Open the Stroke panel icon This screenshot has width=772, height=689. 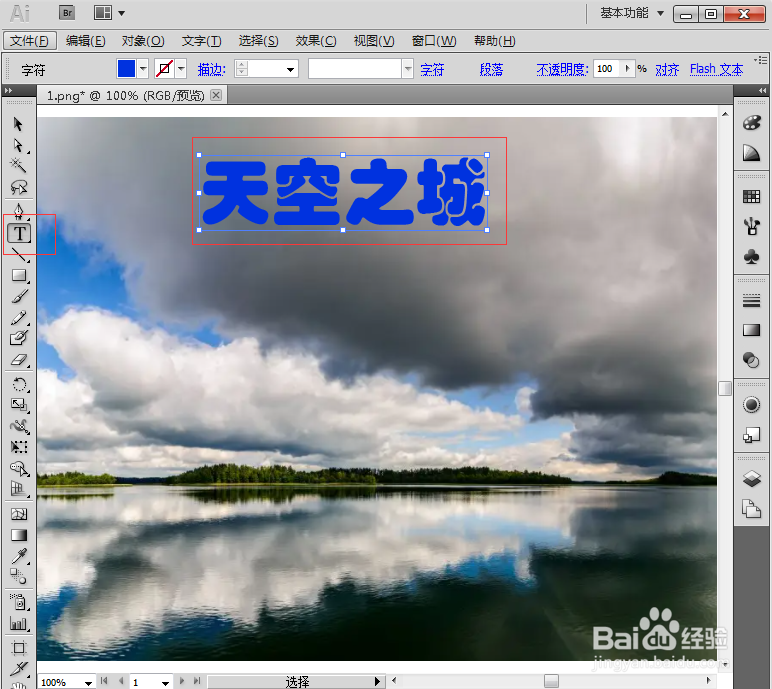coord(751,300)
